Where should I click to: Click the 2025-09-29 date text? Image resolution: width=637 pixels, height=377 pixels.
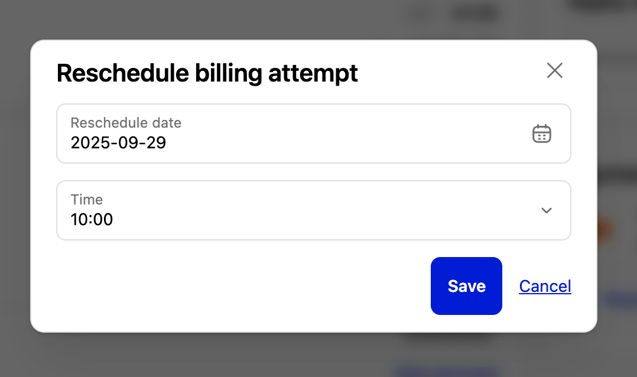[118, 143]
